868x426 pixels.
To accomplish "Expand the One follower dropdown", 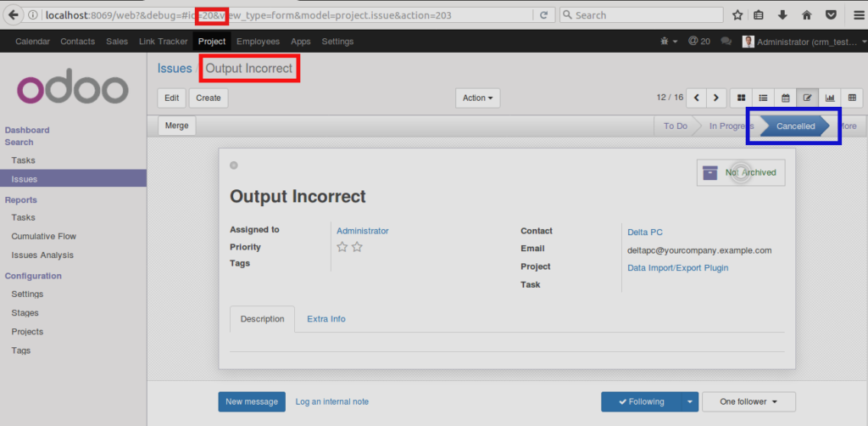I will click(x=748, y=401).
